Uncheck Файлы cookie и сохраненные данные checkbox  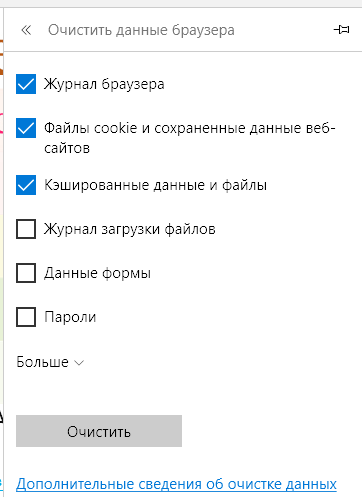[x=26, y=128]
